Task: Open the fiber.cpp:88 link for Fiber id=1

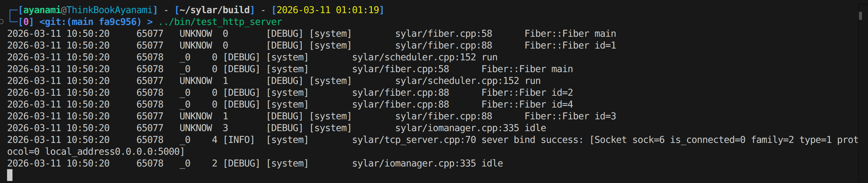Action: pos(444,45)
